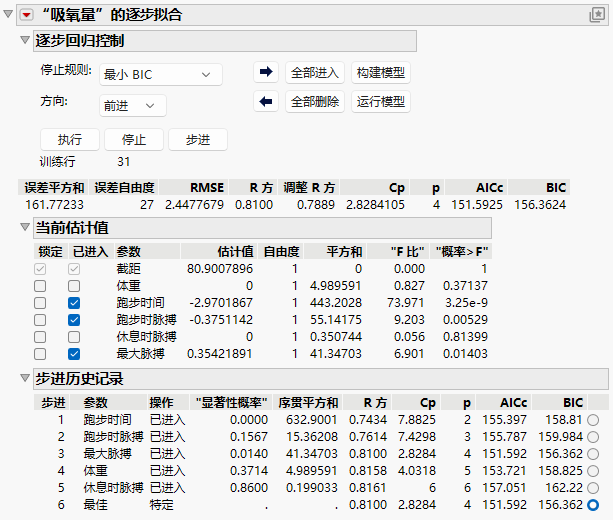This screenshot has width=613, height=520.
Task: Uncheck the 已进入 box for 跑步时间
Action: pos(74,303)
